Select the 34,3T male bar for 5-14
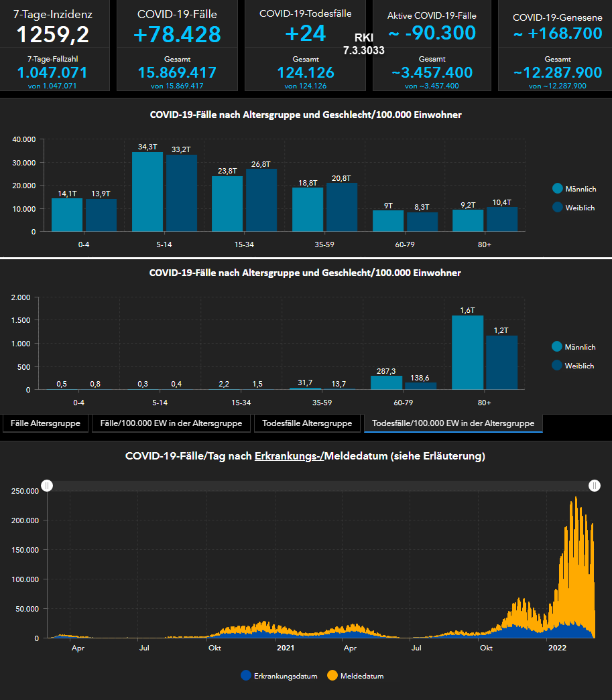 tap(147, 192)
